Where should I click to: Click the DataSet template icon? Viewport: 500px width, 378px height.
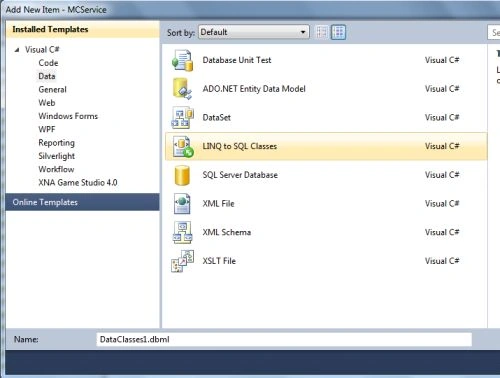pos(182,118)
